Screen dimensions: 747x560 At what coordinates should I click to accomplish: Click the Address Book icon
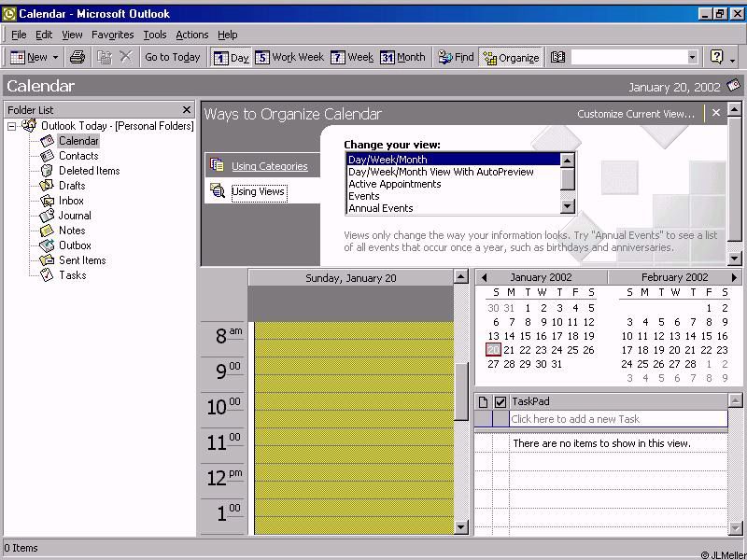(557, 57)
